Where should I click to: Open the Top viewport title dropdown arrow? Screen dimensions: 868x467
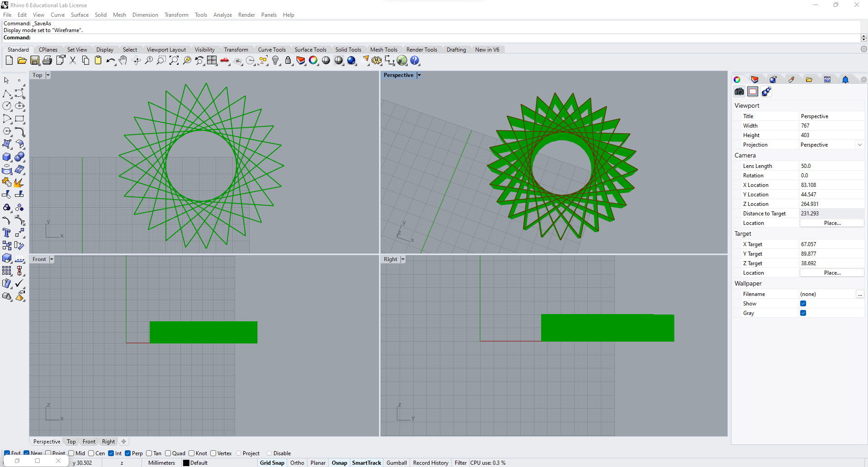point(48,75)
